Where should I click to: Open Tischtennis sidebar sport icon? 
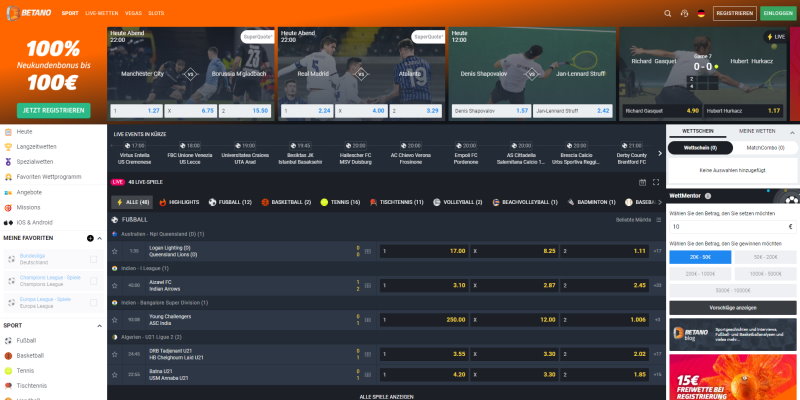coord(8,386)
